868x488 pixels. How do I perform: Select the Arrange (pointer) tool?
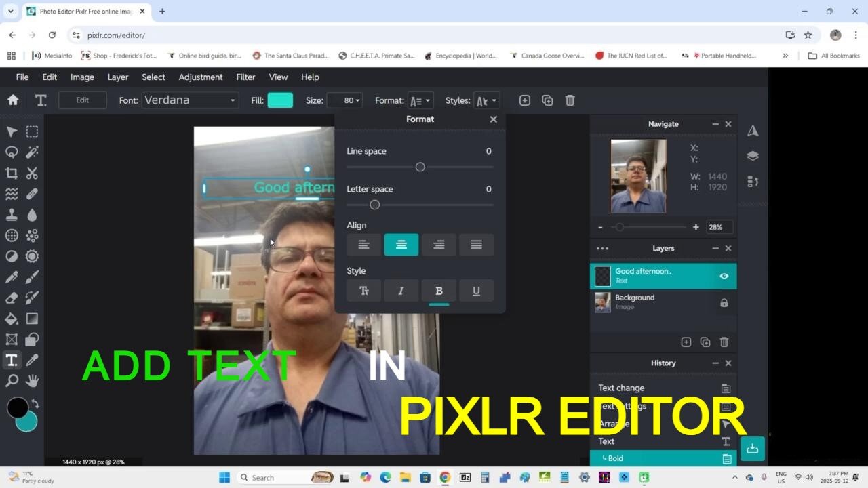12,131
